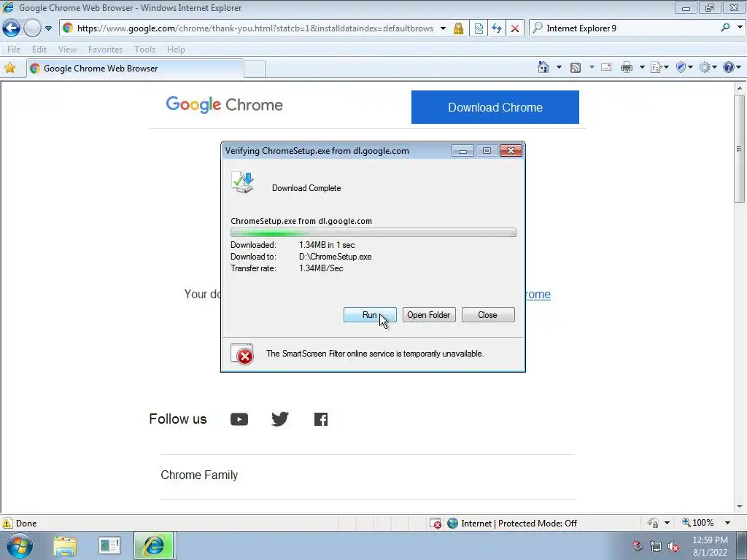747x560 pixels.
Task: Click the security lock icon in address bar
Action: 458,28
